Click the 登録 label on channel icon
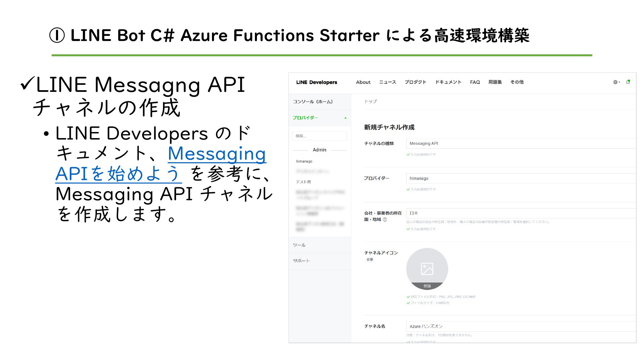The height and width of the screenshot is (362, 644). [427, 286]
